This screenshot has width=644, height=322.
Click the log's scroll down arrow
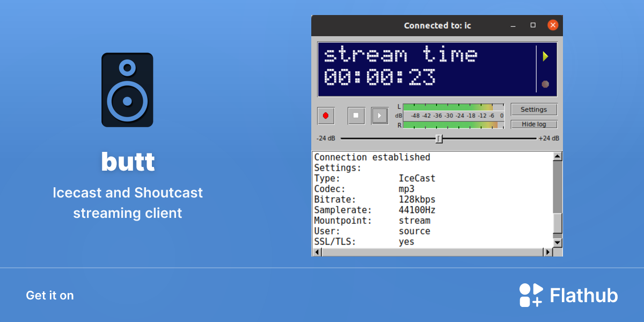[558, 243]
